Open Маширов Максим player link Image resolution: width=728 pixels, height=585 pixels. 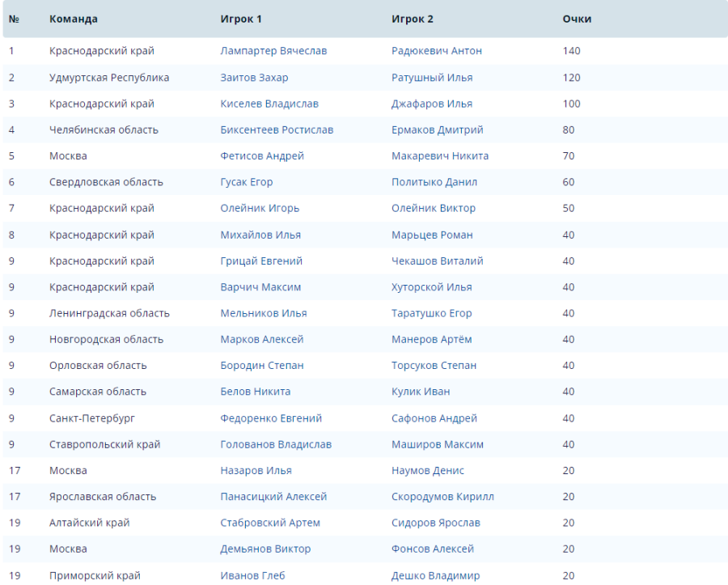[x=438, y=444]
